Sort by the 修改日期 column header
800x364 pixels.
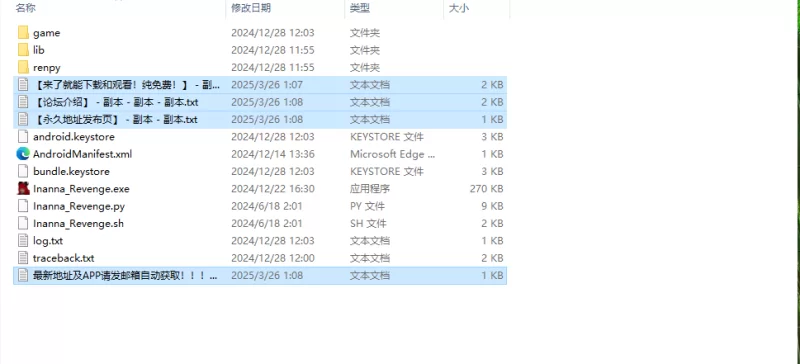coord(251,8)
